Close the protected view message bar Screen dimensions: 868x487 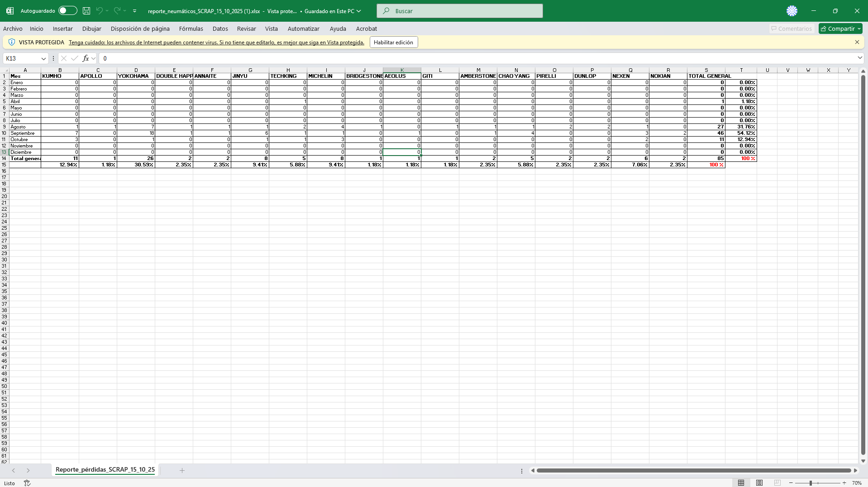point(857,42)
